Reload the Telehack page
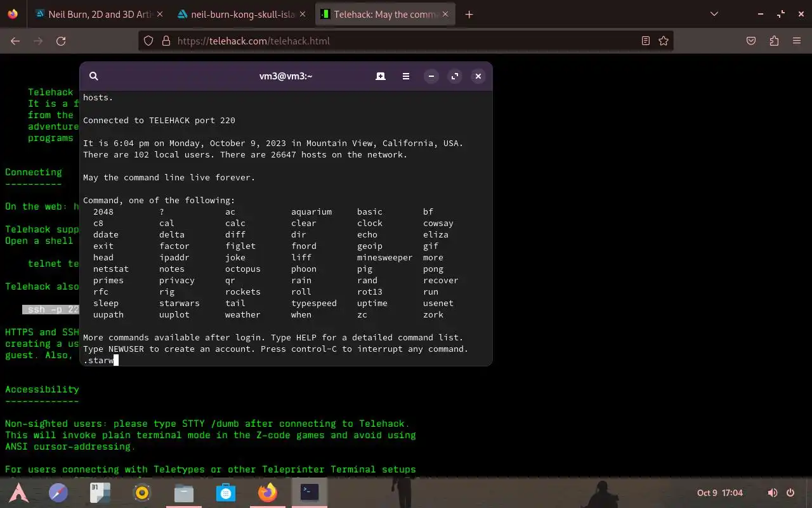The width and height of the screenshot is (812, 508). click(61, 41)
